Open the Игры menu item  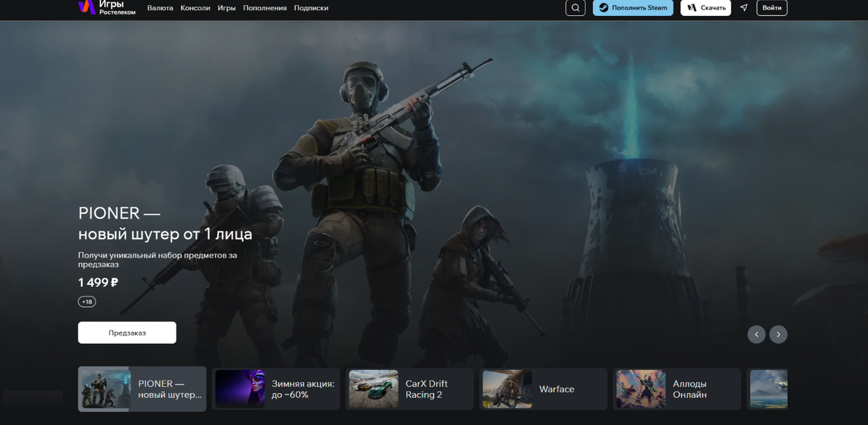click(x=226, y=8)
